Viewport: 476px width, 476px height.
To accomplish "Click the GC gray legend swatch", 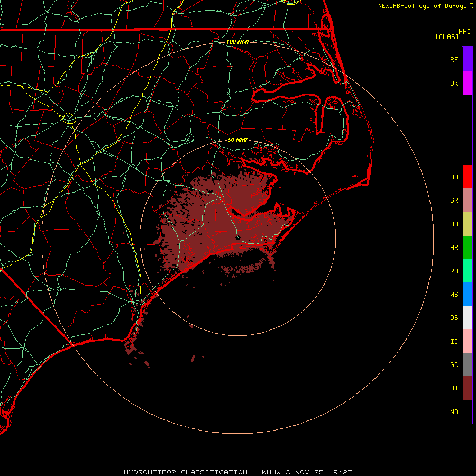I will (x=467, y=364).
